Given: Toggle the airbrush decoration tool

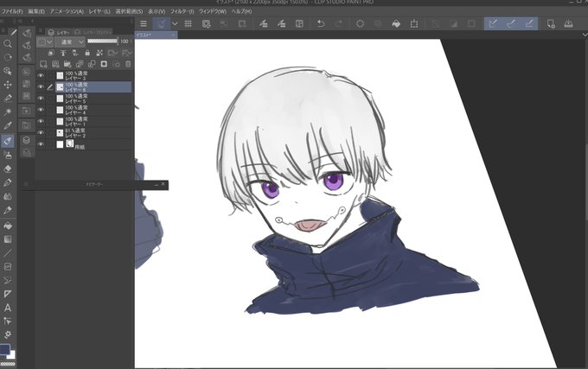Looking at the screenshot, I should pos(8,155).
